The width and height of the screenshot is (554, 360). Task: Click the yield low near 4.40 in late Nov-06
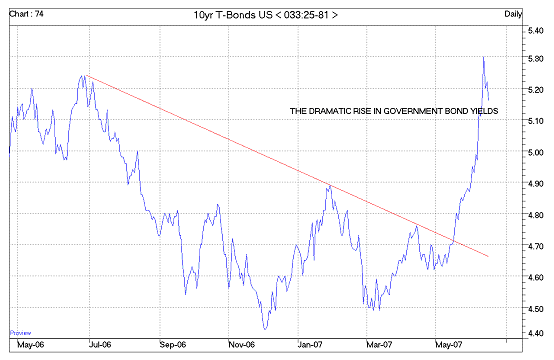pyautogui.click(x=265, y=329)
